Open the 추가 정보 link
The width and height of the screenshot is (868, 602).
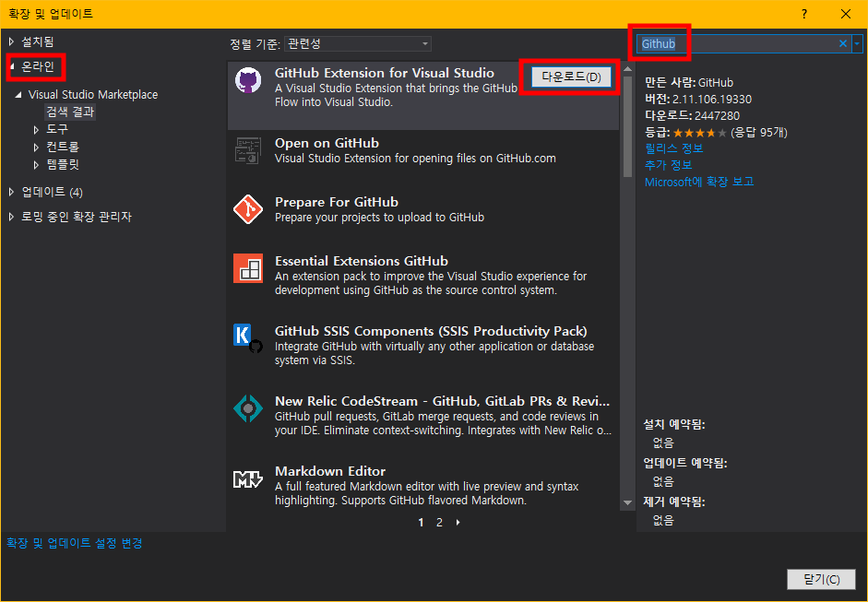click(x=668, y=165)
